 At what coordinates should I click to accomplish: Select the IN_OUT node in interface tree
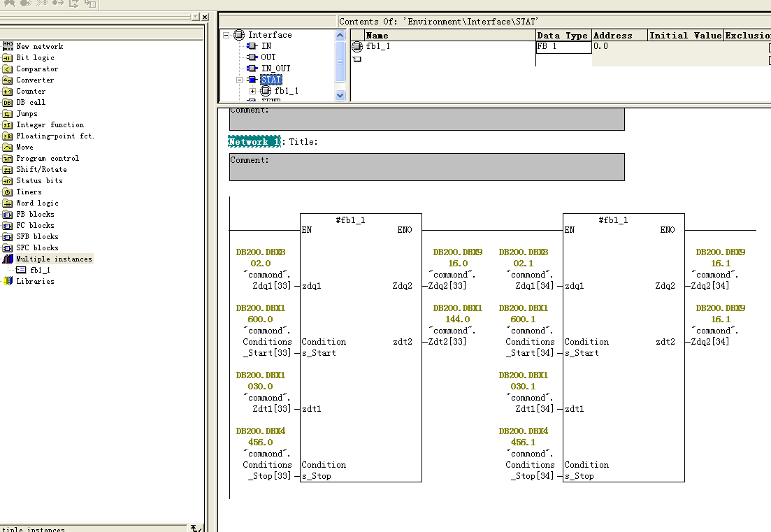coord(276,69)
